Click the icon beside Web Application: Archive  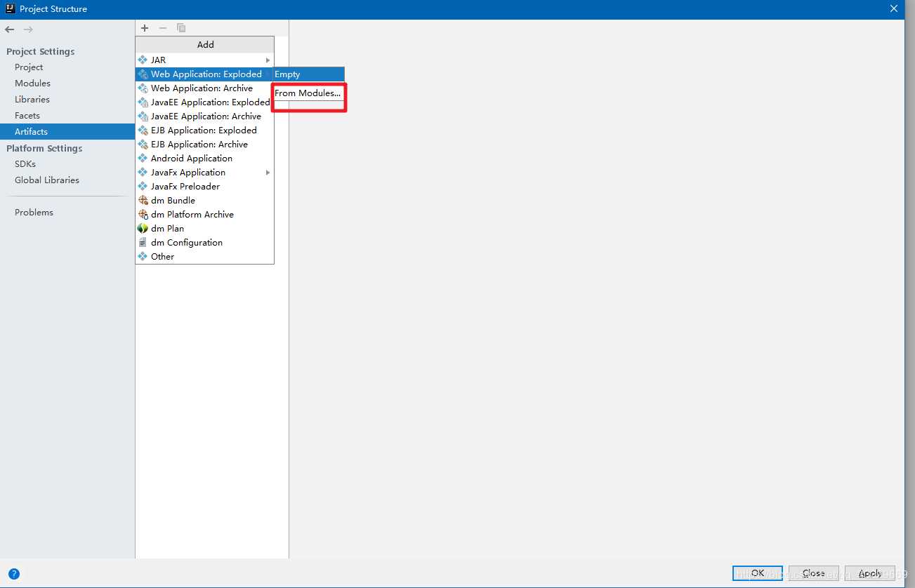pyautogui.click(x=143, y=88)
